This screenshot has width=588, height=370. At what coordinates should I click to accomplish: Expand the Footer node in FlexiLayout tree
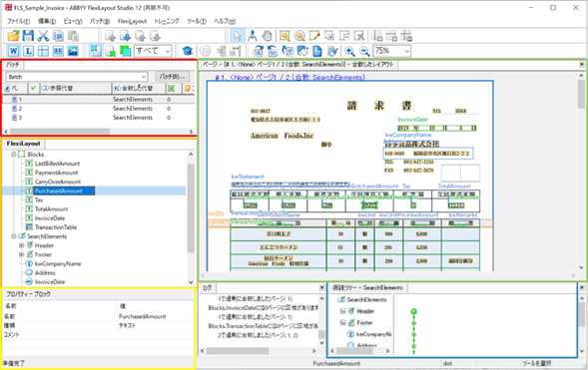[21, 254]
